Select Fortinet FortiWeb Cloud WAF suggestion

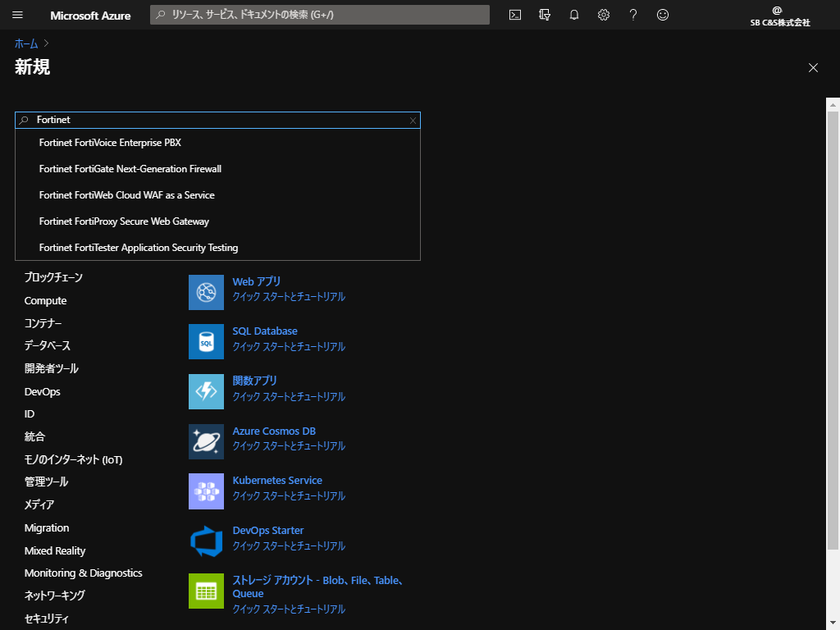[217, 195]
